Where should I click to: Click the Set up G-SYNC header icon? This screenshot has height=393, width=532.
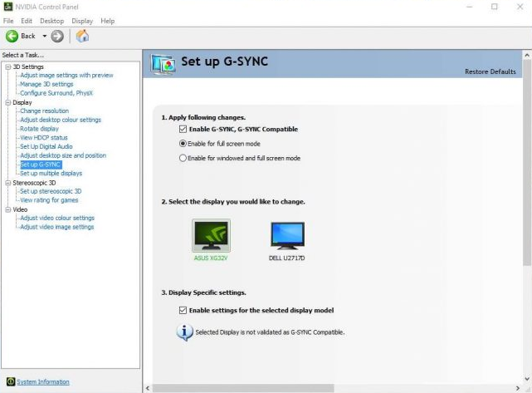tap(164, 64)
